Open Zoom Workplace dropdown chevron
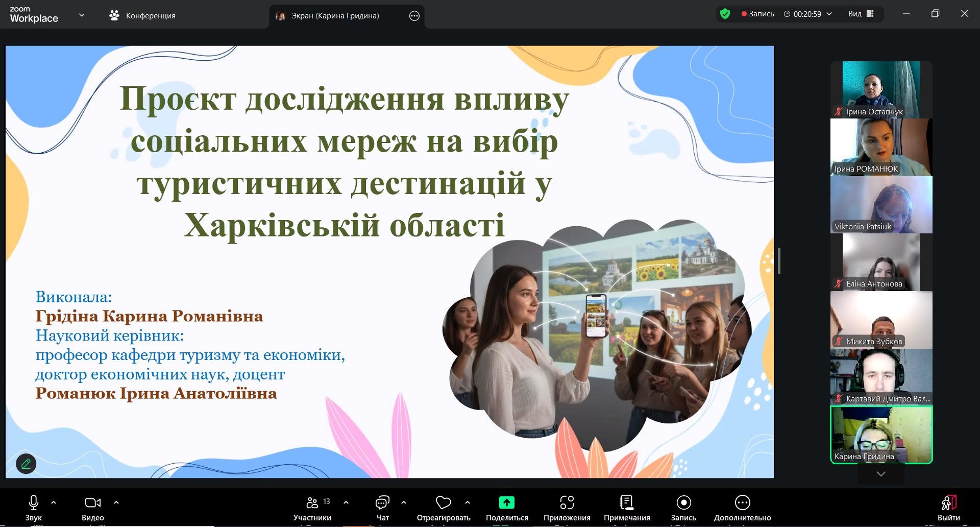 tap(82, 15)
